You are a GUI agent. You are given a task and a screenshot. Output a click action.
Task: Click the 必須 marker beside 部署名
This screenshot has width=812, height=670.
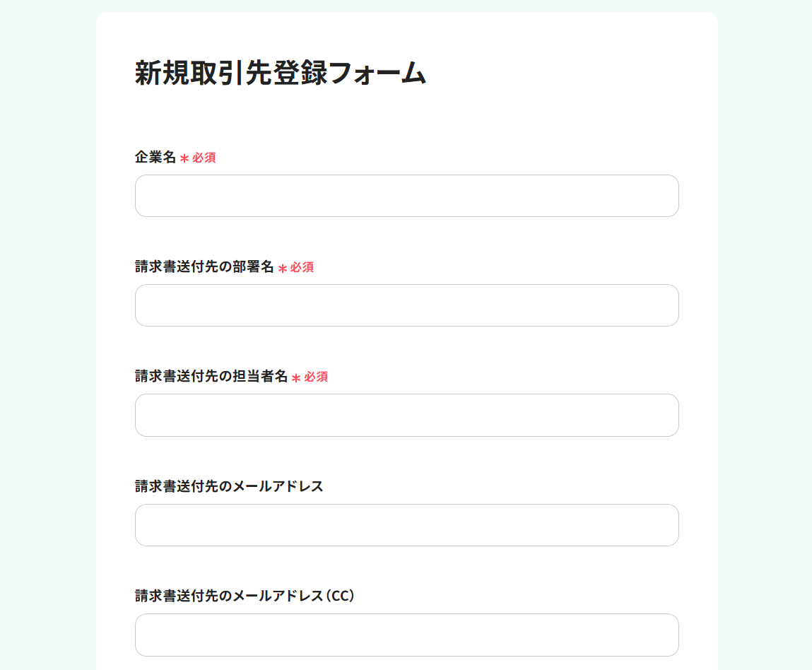302,267
